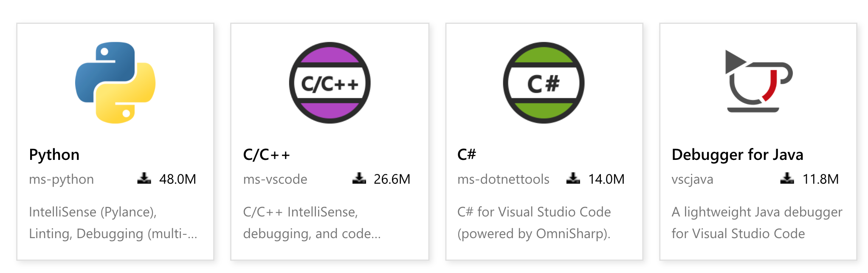Select the vscjava publisher name
Screen dimensions: 868x273
click(692, 179)
